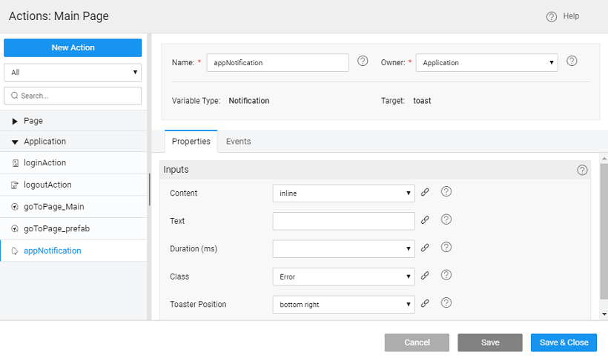
Task: Click the New Action button
Action: [x=73, y=47]
